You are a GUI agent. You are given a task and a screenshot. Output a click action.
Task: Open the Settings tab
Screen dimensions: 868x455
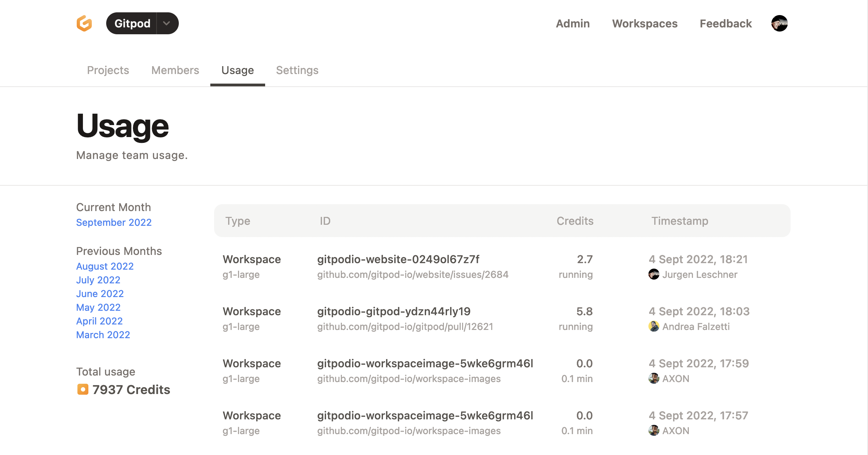click(297, 70)
